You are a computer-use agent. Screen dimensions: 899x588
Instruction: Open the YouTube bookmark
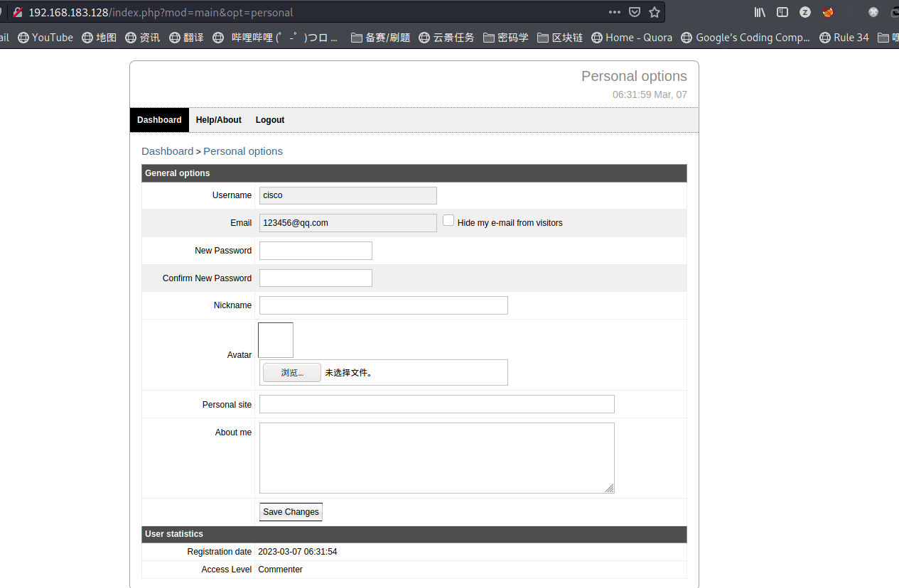[x=45, y=38]
